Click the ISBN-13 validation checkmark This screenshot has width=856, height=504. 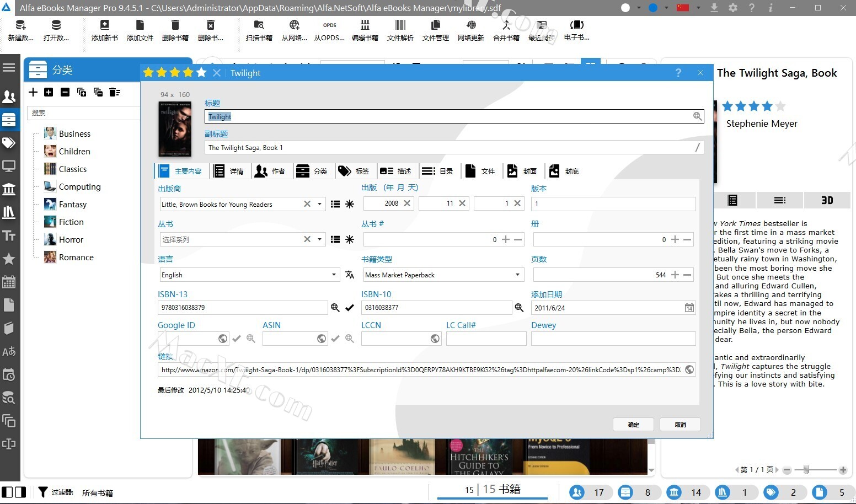pos(350,308)
